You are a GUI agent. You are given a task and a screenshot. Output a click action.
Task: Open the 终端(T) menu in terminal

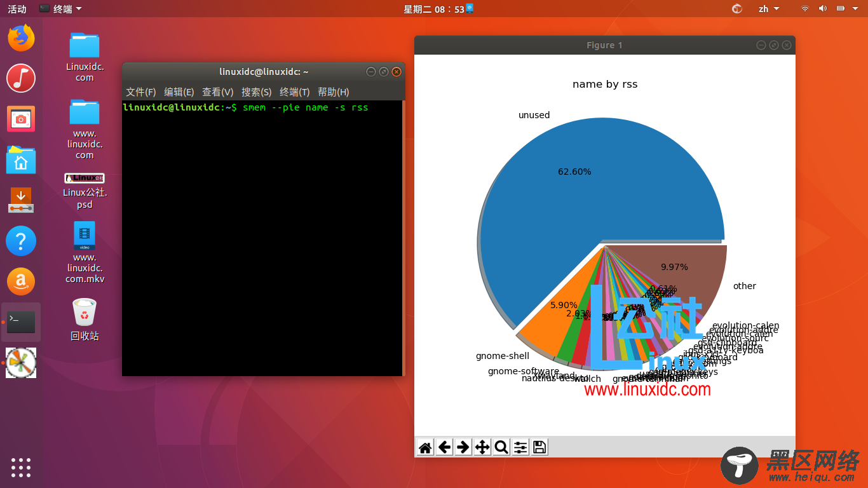(x=295, y=92)
